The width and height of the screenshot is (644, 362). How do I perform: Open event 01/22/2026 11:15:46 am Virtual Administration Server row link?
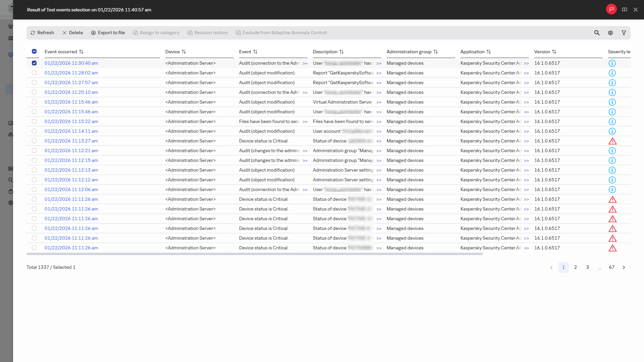point(71,102)
